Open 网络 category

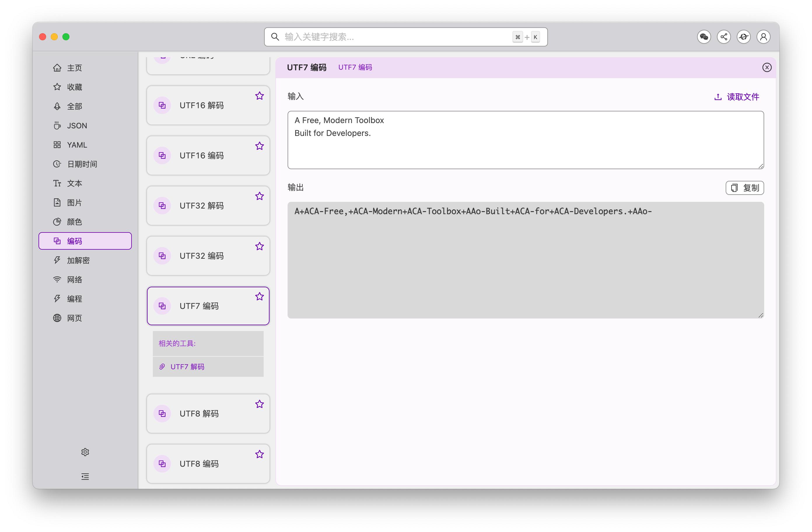[85, 279]
